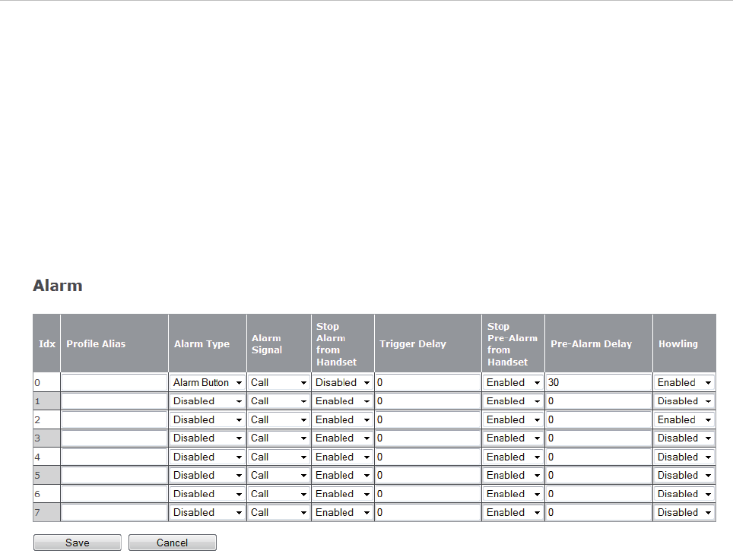
Task: Open Stop Alarm from Handset dropdown row 7
Action: (x=343, y=512)
